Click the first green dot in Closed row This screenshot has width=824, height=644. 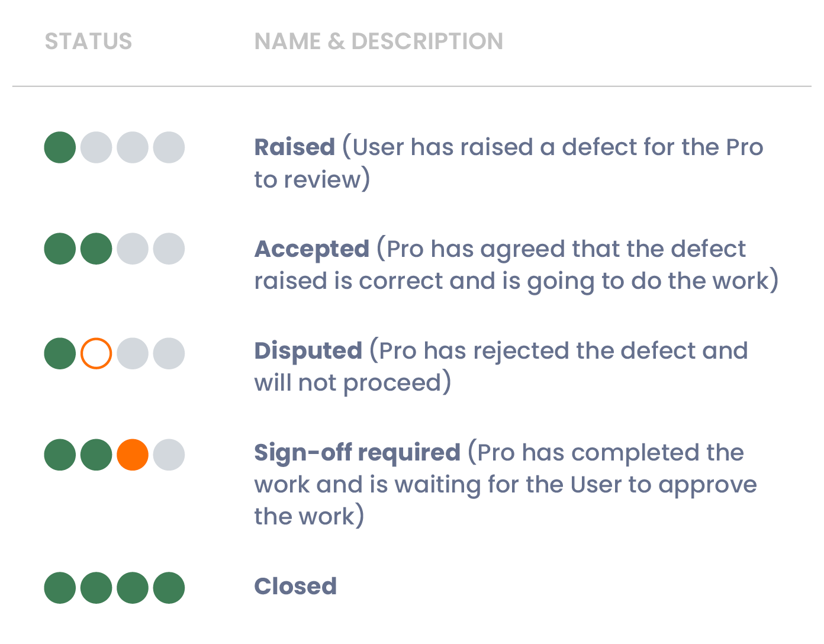(x=60, y=588)
